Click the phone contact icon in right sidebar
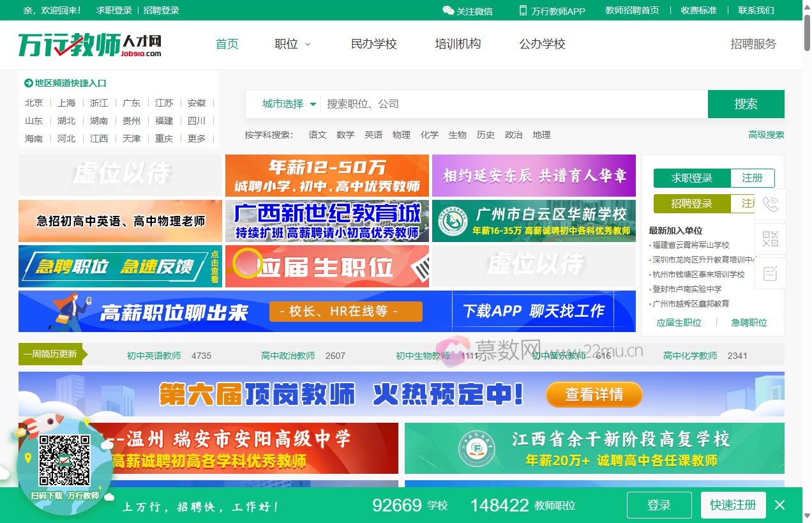Screen dimensions: 812x523 (771, 205)
